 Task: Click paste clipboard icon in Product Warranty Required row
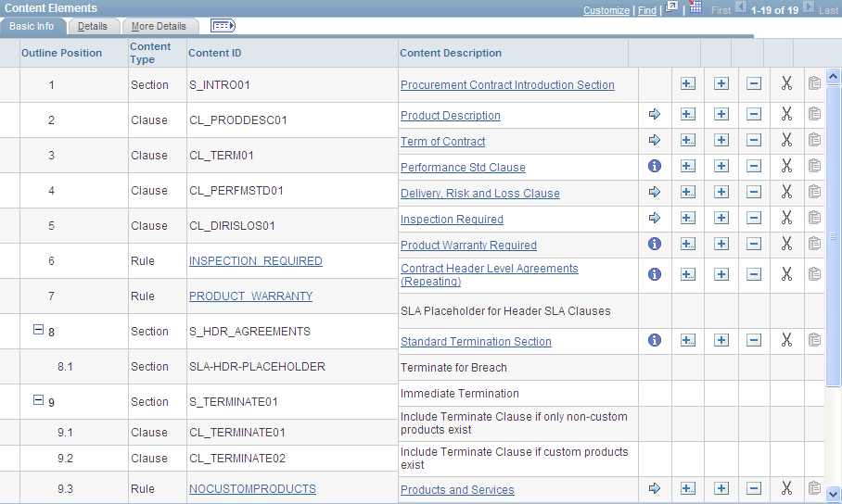click(x=814, y=244)
